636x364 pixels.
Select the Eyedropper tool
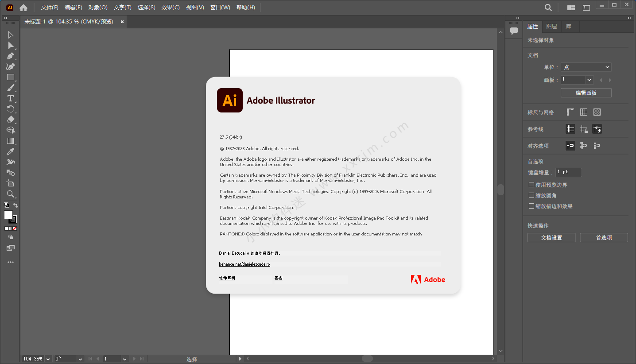(11, 151)
